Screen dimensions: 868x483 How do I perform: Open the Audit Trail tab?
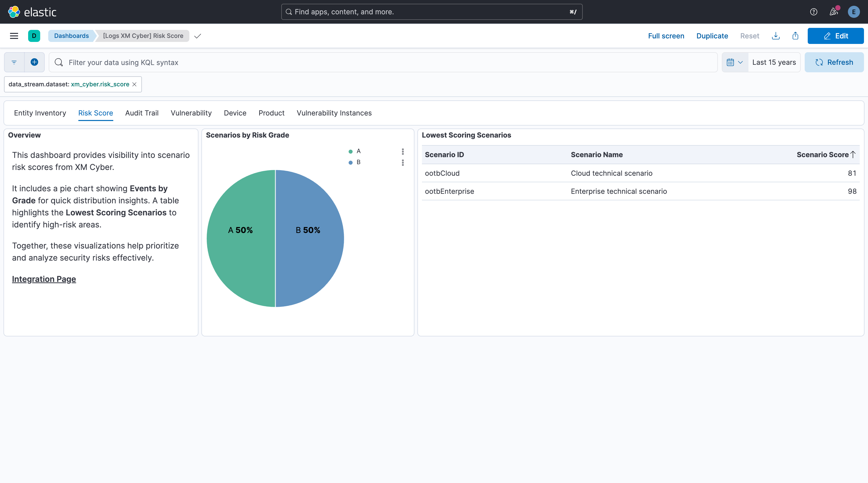pyautogui.click(x=142, y=113)
